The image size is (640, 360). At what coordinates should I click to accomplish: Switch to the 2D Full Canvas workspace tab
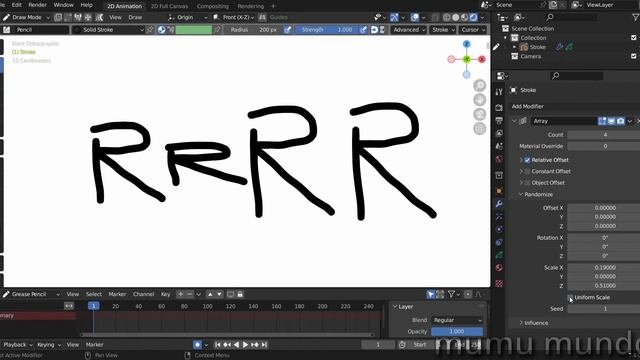(169, 6)
